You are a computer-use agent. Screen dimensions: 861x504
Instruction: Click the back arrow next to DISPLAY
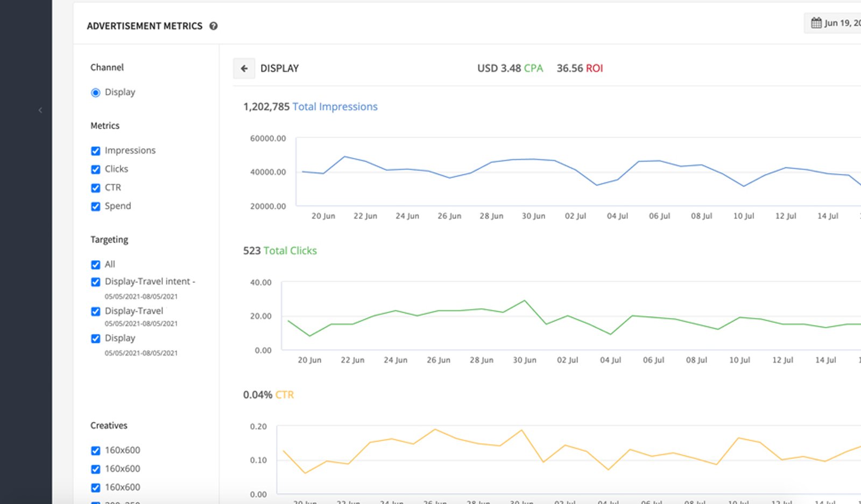244,68
